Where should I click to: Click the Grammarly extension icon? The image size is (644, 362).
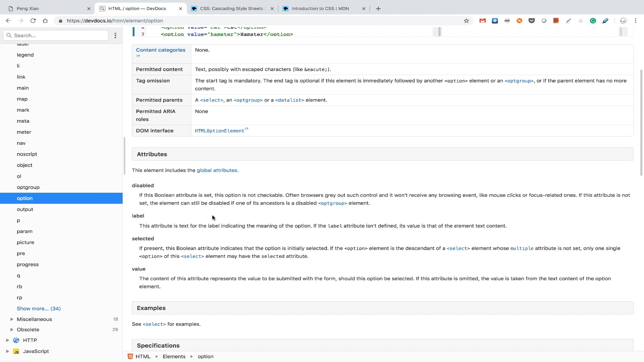[x=593, y=21]
